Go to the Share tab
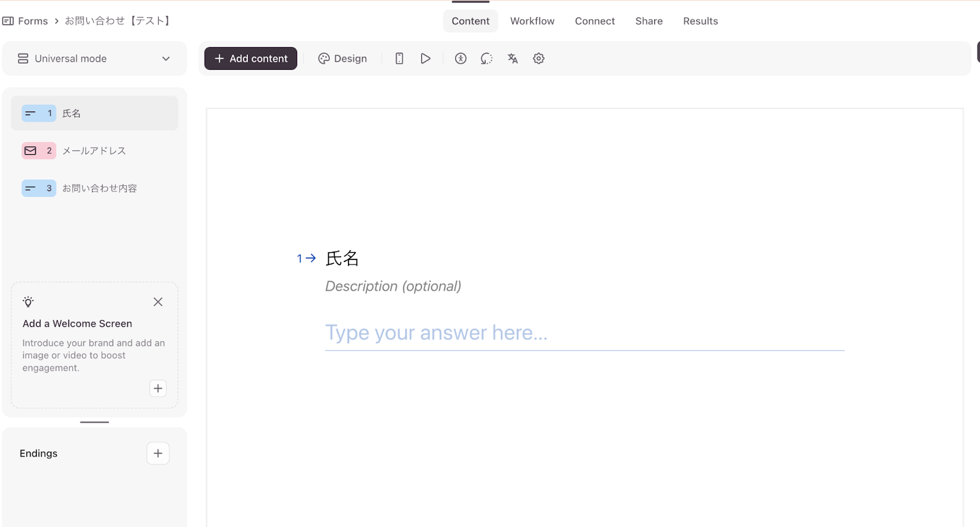980x527 pixels. click(x=649, y=21)
